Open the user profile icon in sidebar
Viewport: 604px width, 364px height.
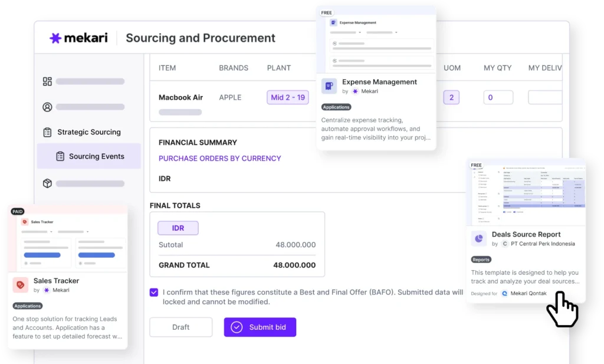click(47, 107)
